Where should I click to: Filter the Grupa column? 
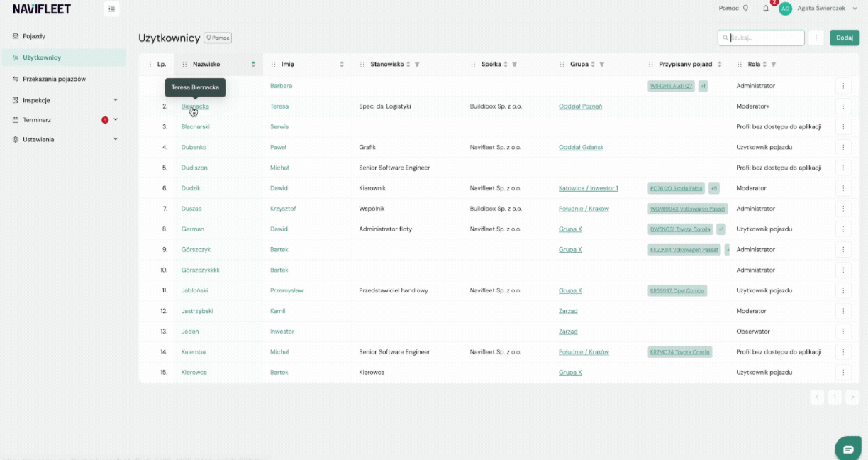coord(601,65)
